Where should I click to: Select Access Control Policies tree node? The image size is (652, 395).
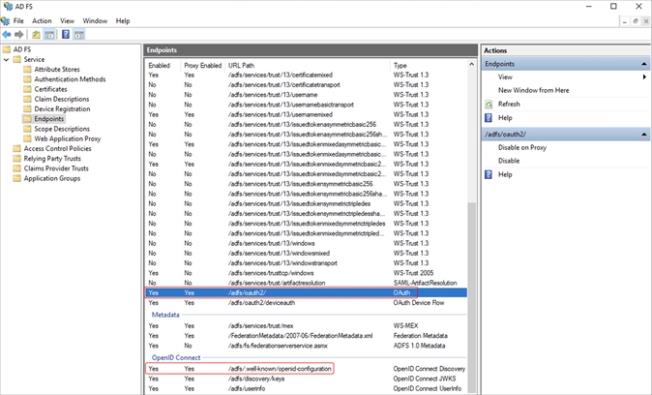coord(57,148)
